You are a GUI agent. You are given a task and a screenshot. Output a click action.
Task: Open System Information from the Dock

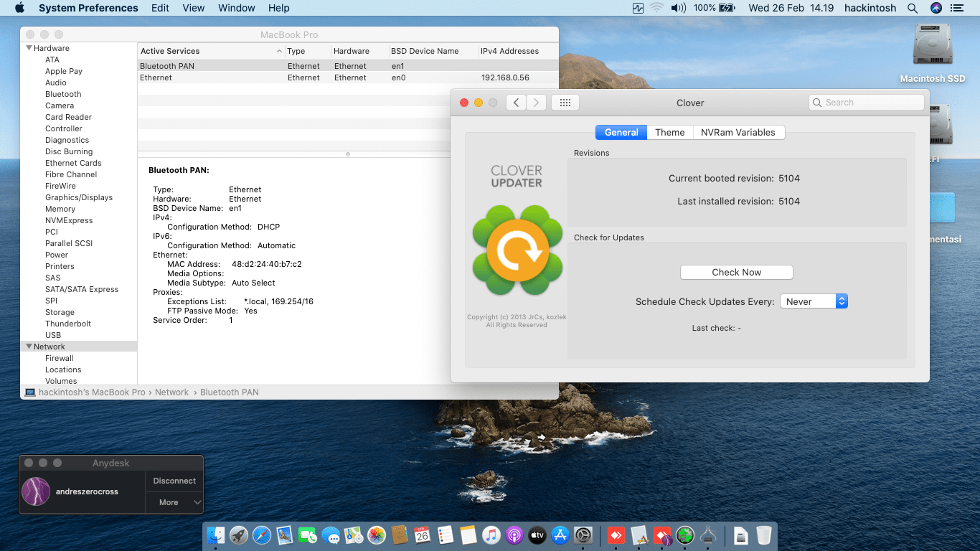(x=708, y=535)
